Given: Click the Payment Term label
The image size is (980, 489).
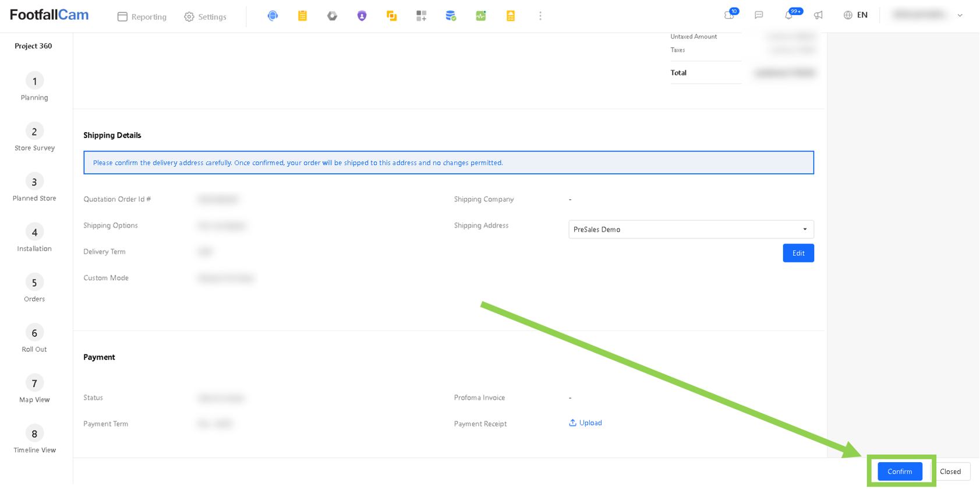Looking at the screenshot, I should click(106, 424).
